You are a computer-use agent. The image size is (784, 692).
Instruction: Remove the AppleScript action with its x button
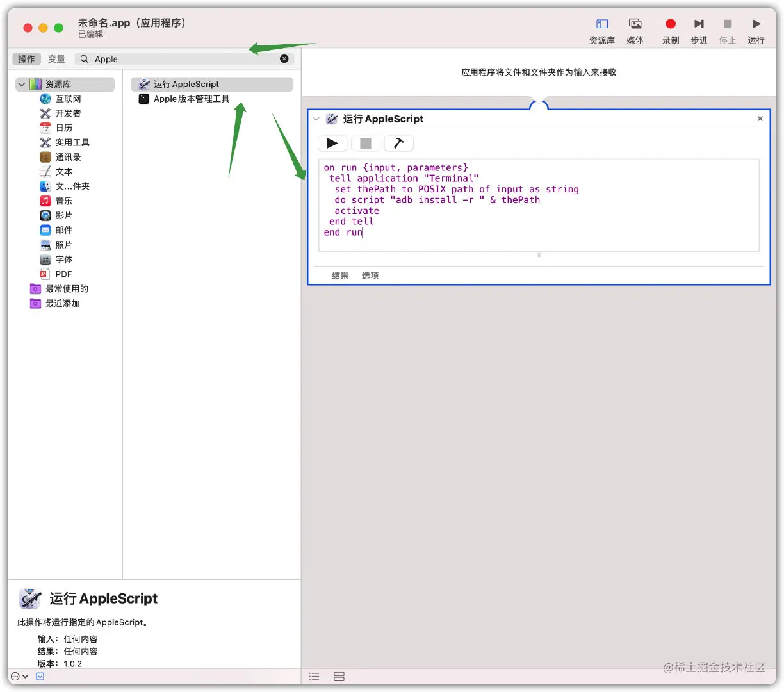(x=760, y=119)
